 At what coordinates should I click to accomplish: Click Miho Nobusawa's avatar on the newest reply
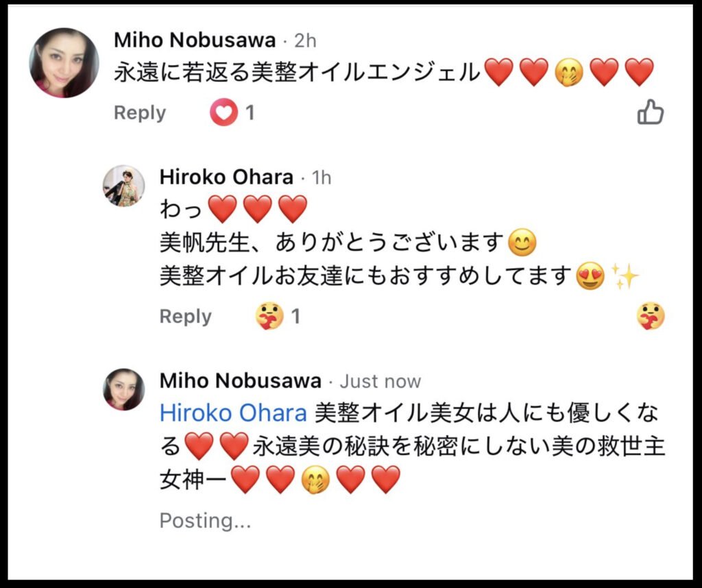point(124,389)
